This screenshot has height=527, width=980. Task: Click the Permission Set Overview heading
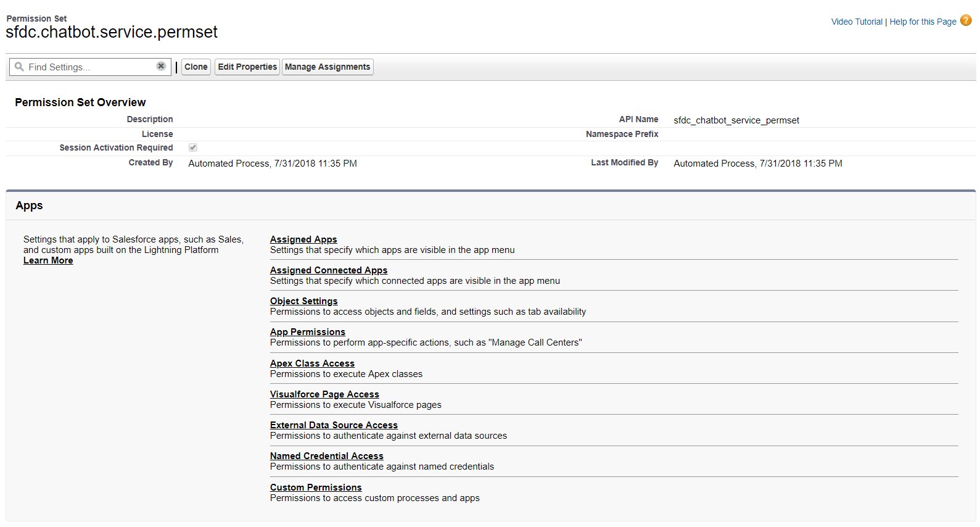pyautogui.click(x=80, y=102)
